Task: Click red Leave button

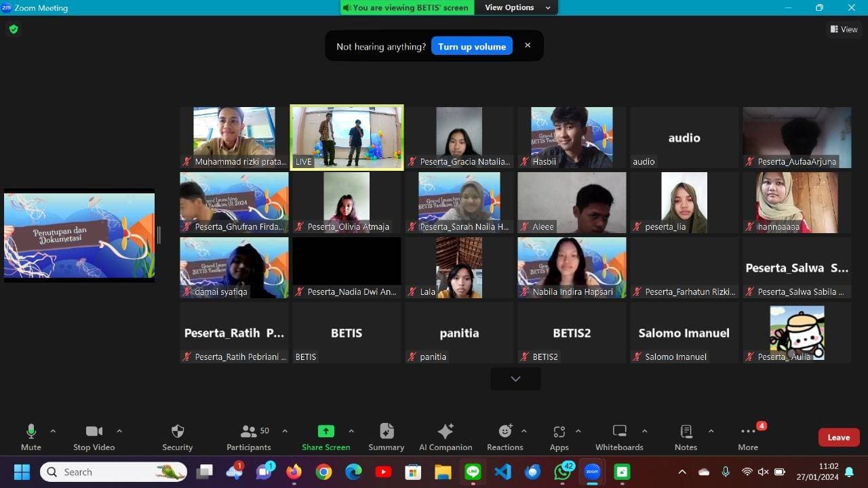Action: pyautogui.click(x=839, y=437)
